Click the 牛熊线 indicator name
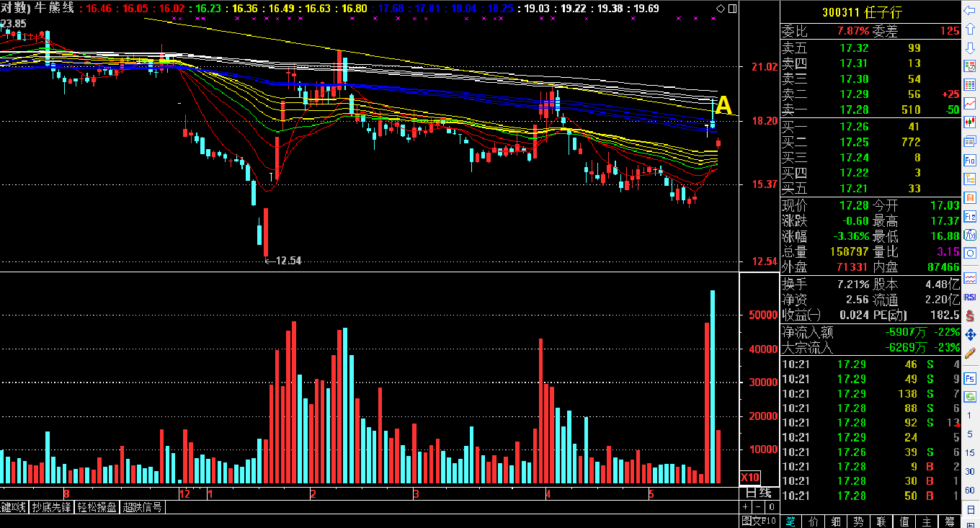This screenshot has width=980, height=528. click(x=55, y=8)
